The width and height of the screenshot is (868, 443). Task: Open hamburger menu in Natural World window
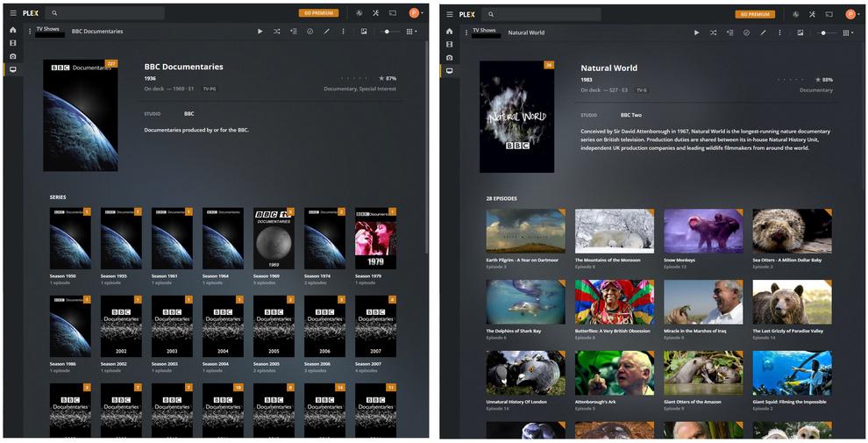[450, 14]
